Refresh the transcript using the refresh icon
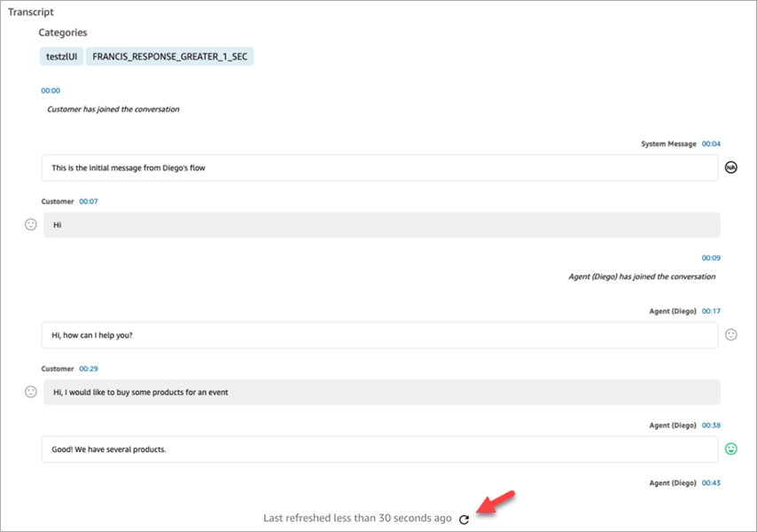Image resolution: width=757 pixels, height=532 pixels. [464, 520]
